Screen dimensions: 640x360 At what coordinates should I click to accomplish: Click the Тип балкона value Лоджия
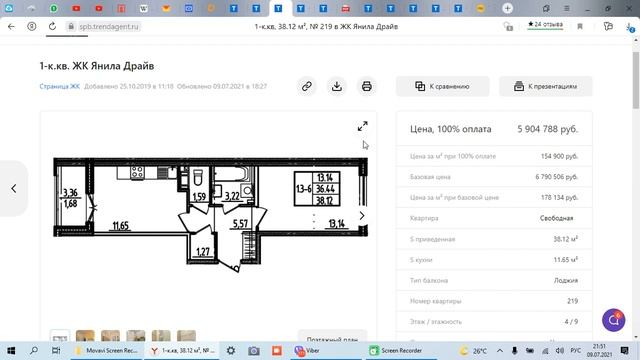coord(566,280)
